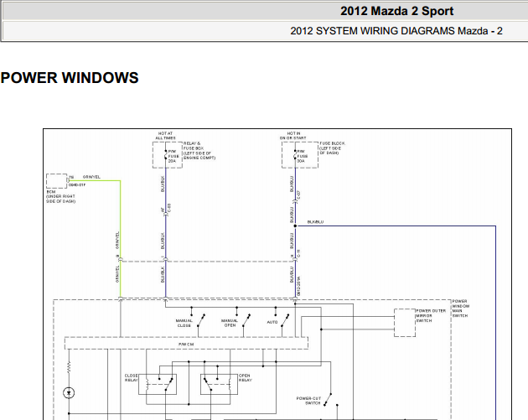Click the horizontal "GRN/YEL" label near the BCM
This screenshot has height=420, width=528.
click(x=91, y=177)
